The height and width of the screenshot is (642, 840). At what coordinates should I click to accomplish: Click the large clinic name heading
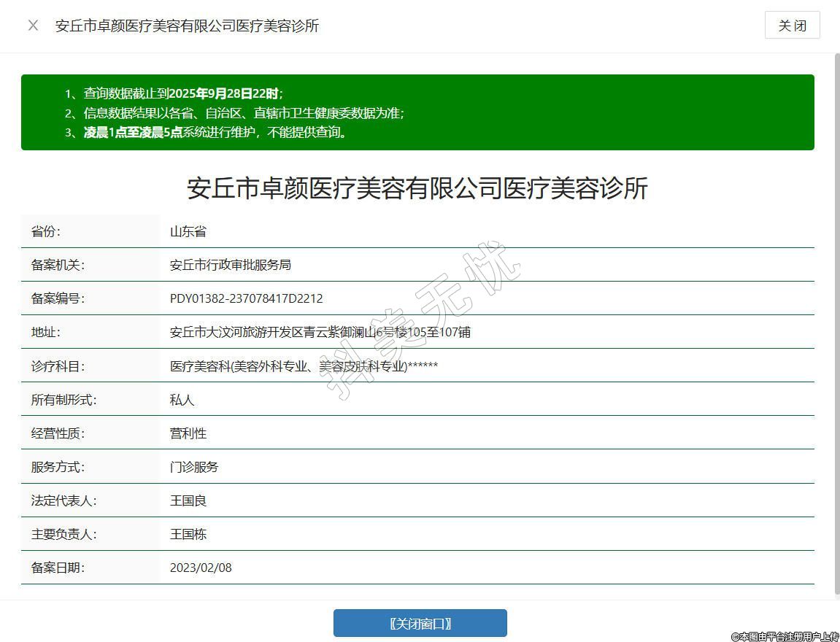(x=417, y=188)
